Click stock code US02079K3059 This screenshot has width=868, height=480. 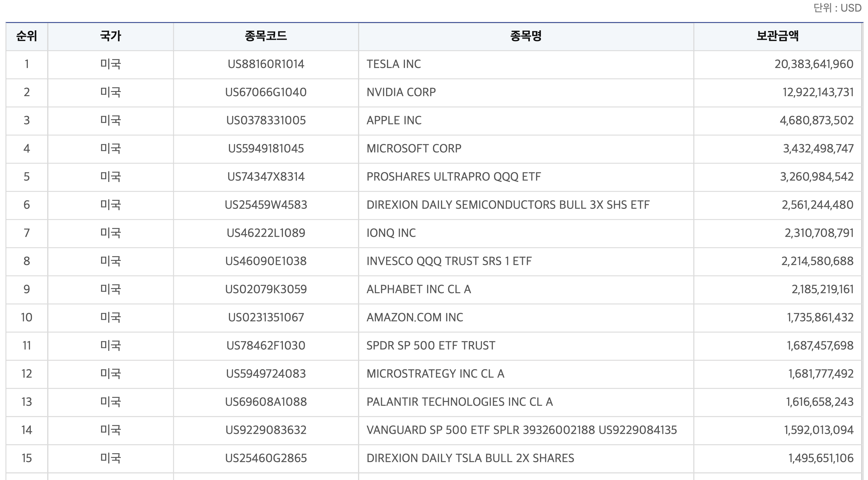click(266, 289)
